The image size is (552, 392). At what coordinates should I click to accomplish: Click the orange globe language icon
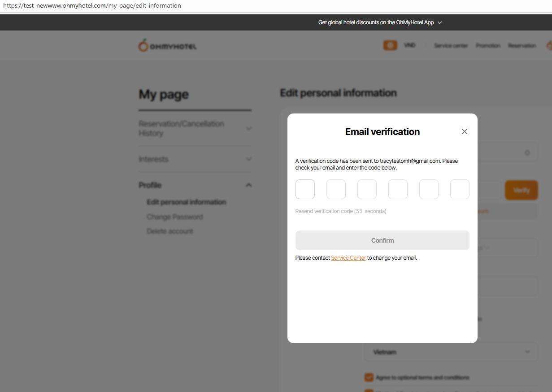(x=390, y=45)
